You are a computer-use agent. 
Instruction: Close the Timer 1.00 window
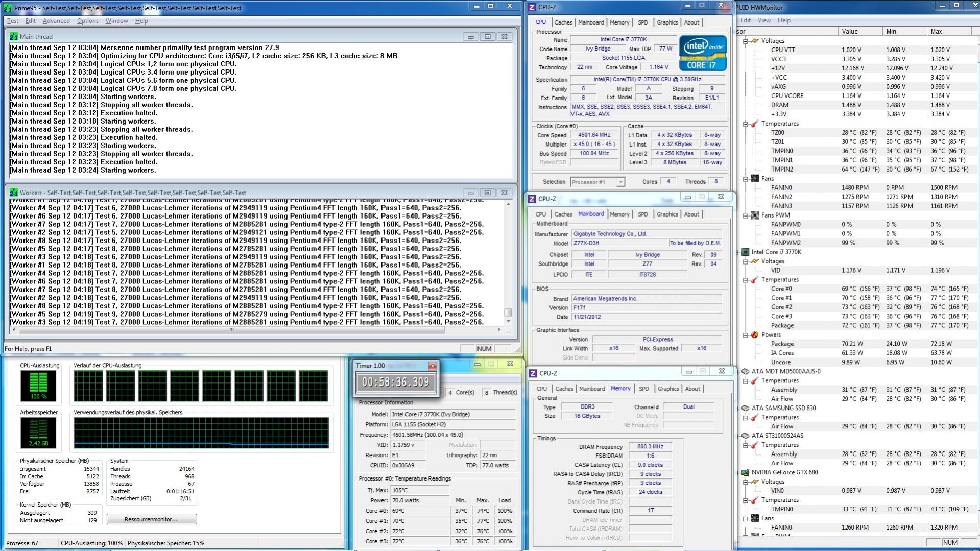pyautogui.click(x=433, y=366)
